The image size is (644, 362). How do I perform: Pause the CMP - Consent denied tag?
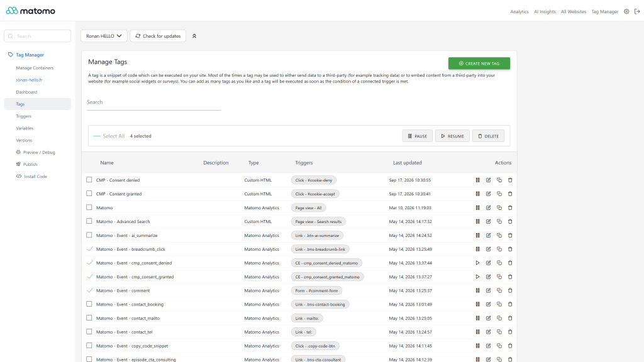(478, 180)
